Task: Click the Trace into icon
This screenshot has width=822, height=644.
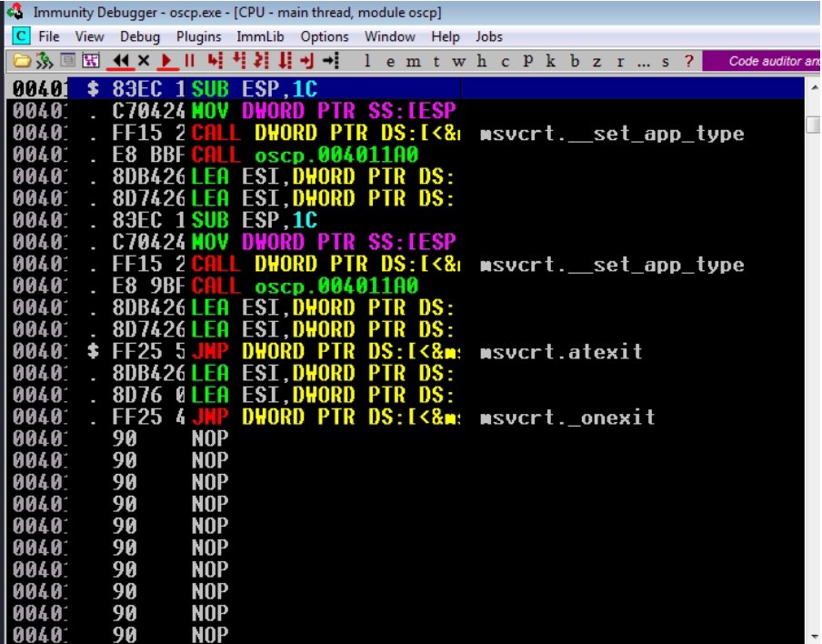Action: [x=261, y=61]
